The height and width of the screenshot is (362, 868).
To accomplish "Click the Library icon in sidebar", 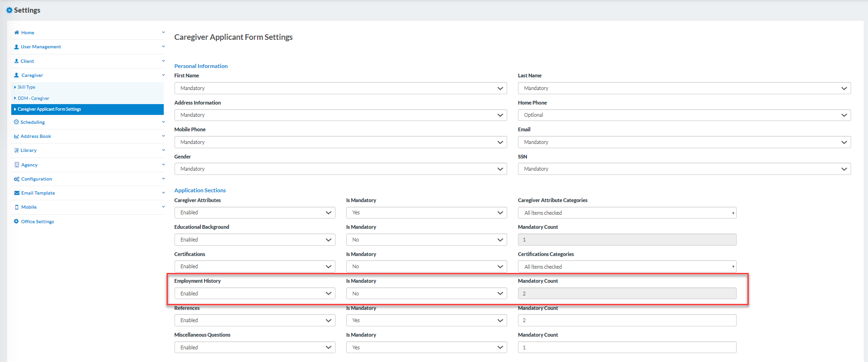I will click(16, 151).
